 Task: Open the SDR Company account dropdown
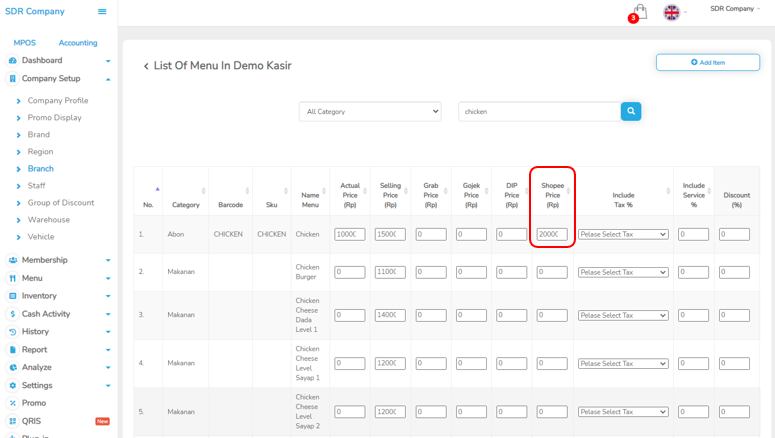[735, 9]
